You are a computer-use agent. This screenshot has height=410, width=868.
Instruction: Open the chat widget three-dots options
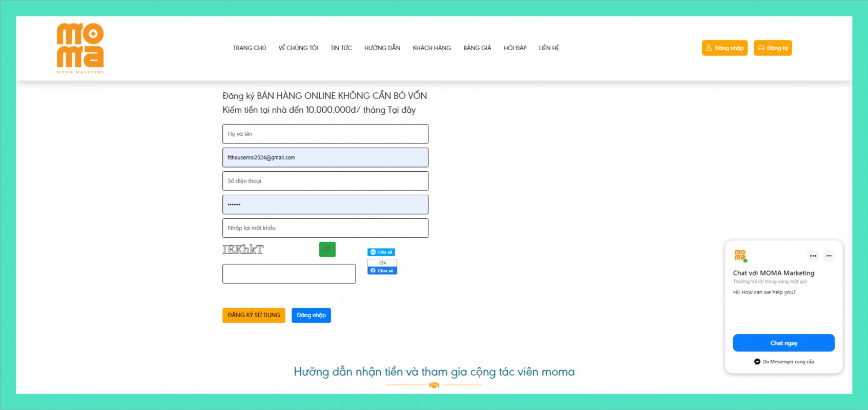813,256
